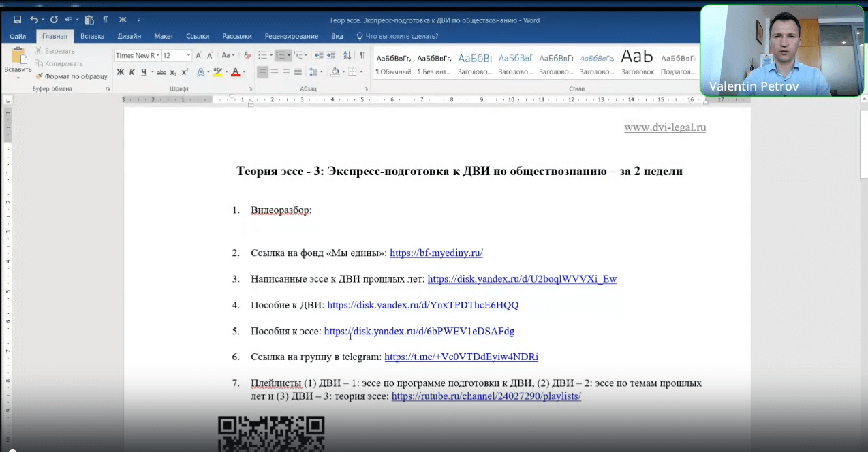Open the Рецензирование tab
The height and width of the screenshot is (452, 868).
pyautogui.click(x=291, y=36)
